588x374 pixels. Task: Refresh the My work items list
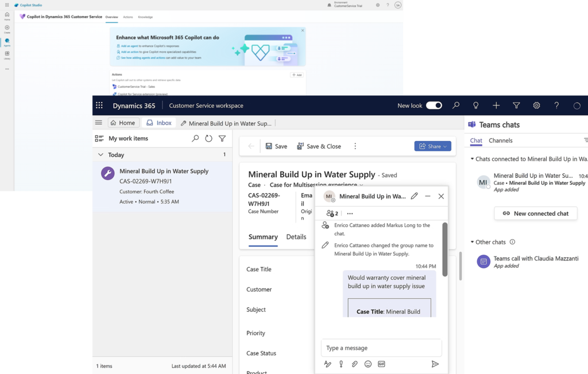tap(208, 138)
